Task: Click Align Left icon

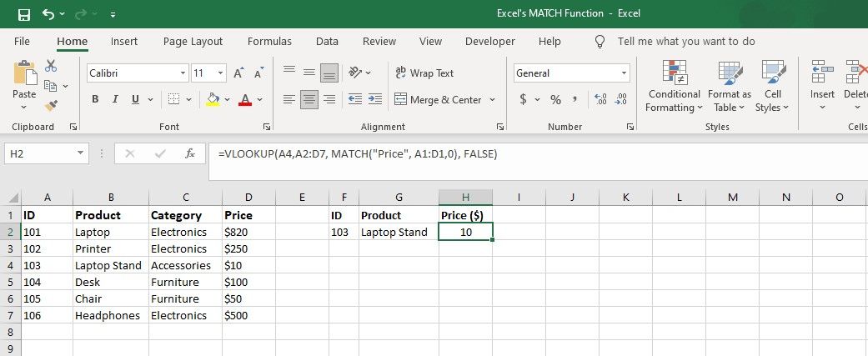Action: (289, 100)
